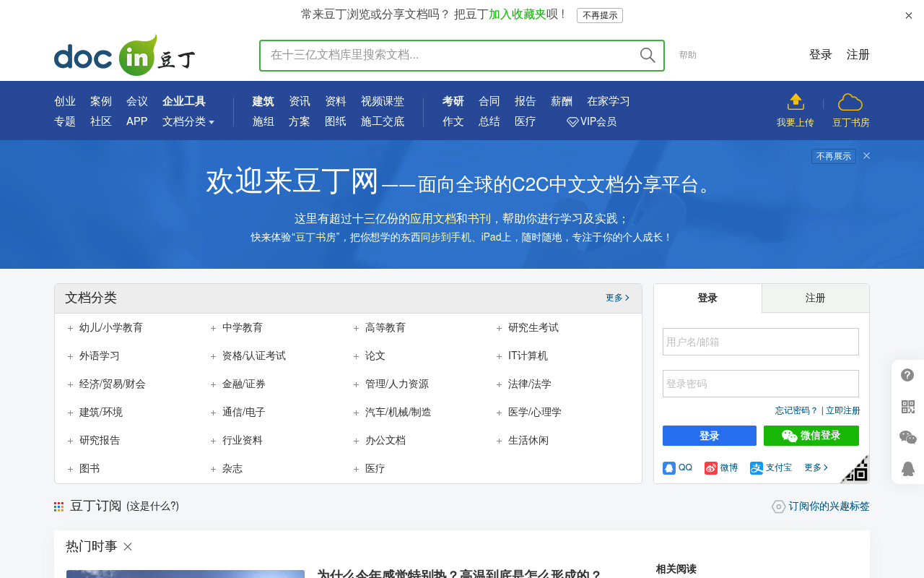Image resolution: width=924 pixels, height=578 pixels.
Task: Log in with the QQ icon
Action: (x=669, y=468)
